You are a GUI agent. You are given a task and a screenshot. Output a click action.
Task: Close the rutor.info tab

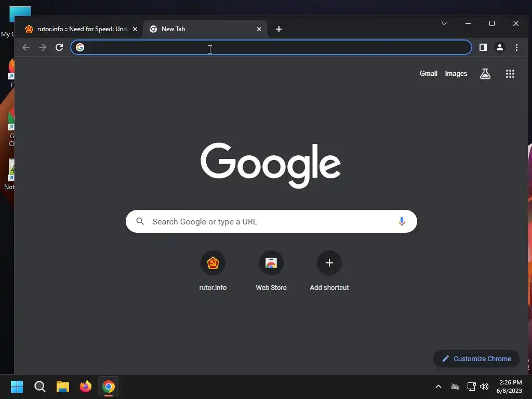(x=135, y=29)
